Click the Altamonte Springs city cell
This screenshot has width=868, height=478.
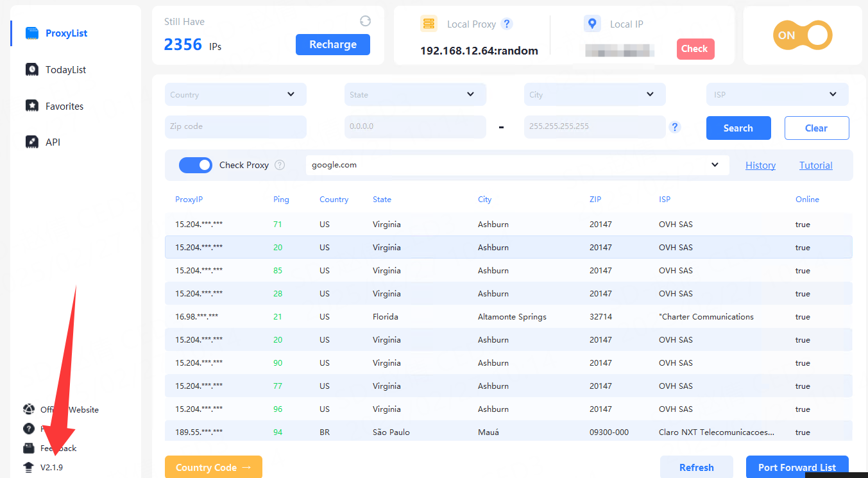(512, 316)
